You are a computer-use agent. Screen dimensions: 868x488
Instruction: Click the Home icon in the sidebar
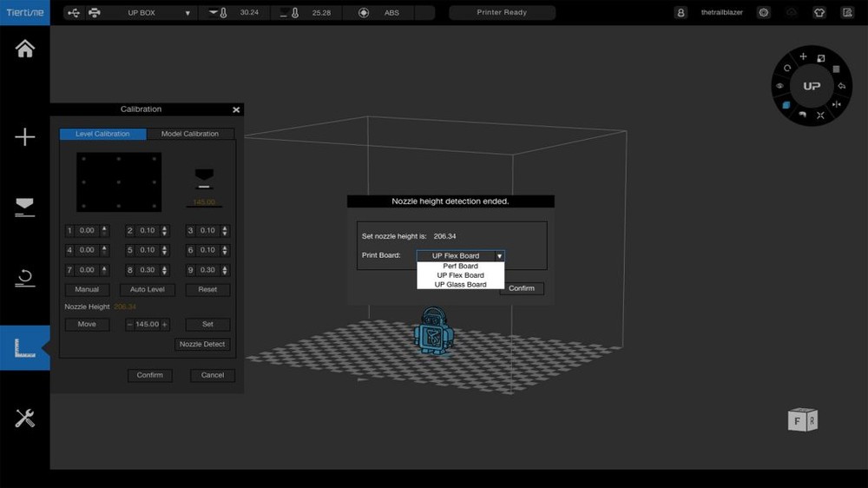24,49
